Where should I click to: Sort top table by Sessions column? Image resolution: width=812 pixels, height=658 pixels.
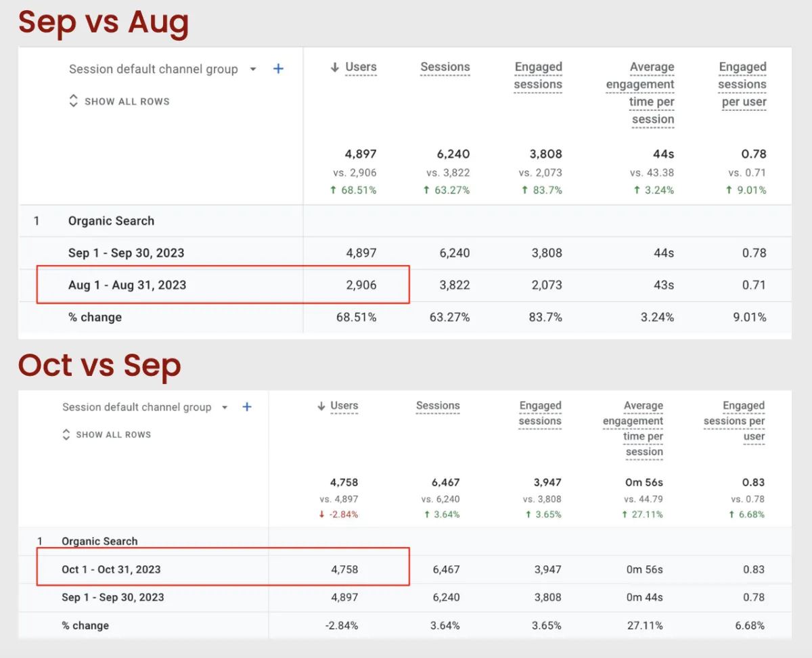[x=445, y=67]
